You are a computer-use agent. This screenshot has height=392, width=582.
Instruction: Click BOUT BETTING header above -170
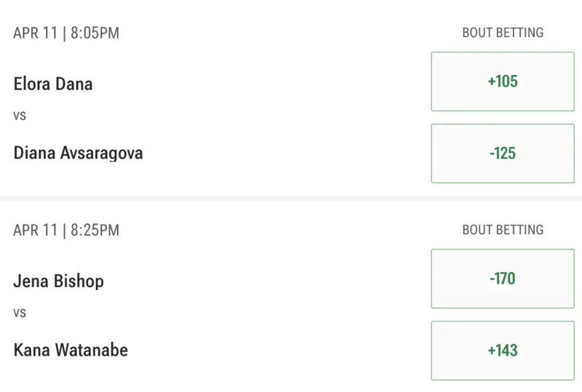pyautogui.click(x=503, y=230)
